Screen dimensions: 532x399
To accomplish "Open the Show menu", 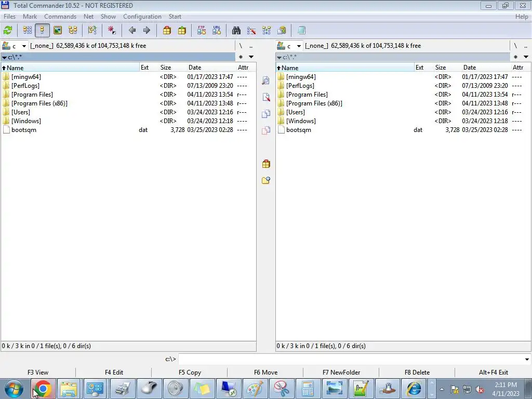I will [108, 16].
